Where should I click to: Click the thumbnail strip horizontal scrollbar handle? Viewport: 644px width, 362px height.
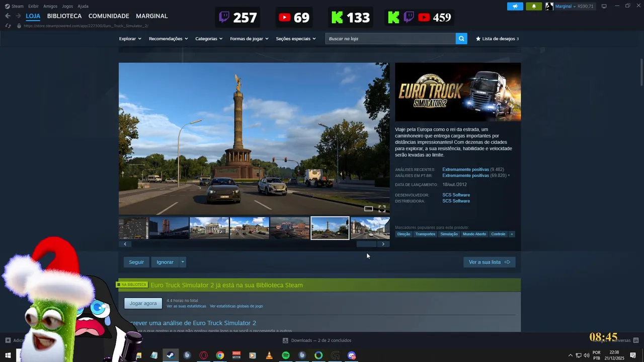point(366,244)
